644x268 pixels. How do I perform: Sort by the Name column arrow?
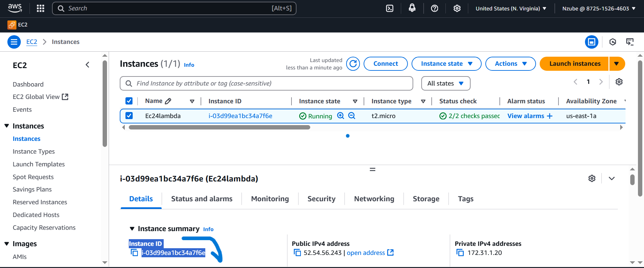tap(192, 101)
